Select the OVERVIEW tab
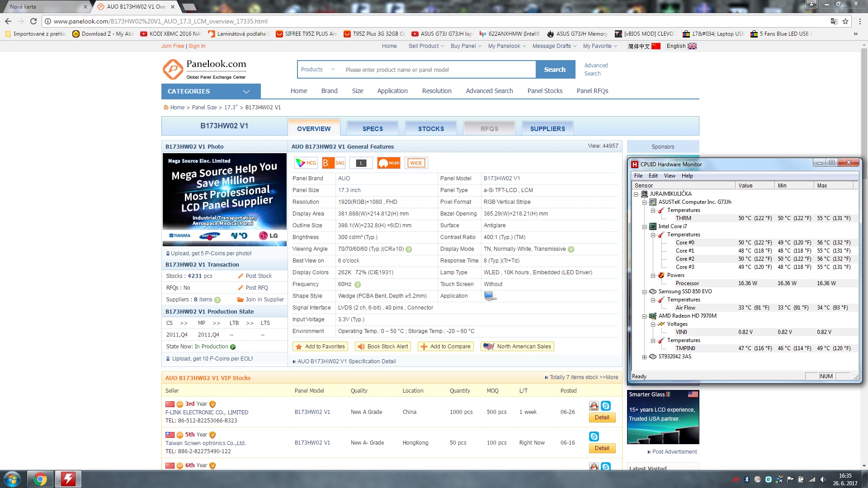Screen dimensions: 868x488 [314, 128]
